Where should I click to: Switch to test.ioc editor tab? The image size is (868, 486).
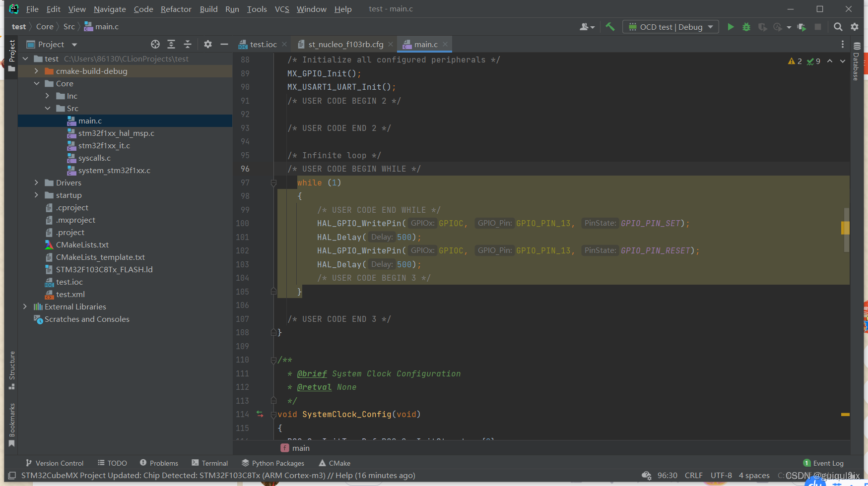(x=263, y=44)
